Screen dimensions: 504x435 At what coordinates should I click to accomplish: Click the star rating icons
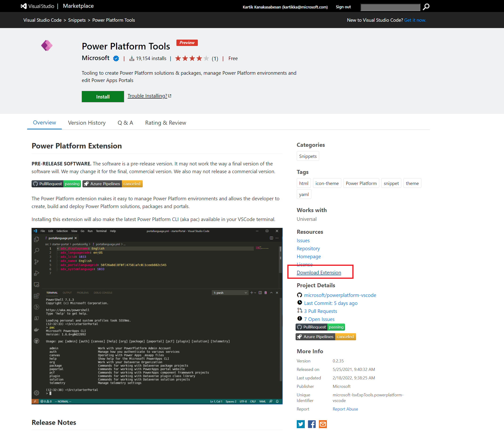click(192, 58)
